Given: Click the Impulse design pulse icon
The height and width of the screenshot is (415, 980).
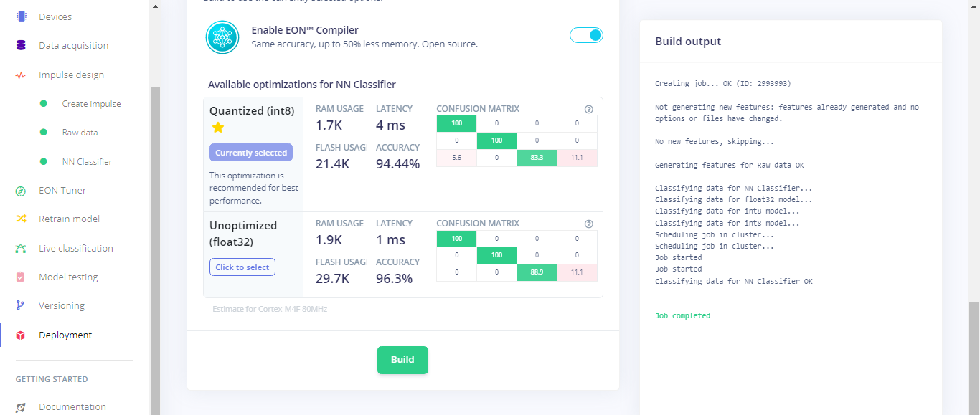Looking at the screenshot, I should tap(21, 75).
